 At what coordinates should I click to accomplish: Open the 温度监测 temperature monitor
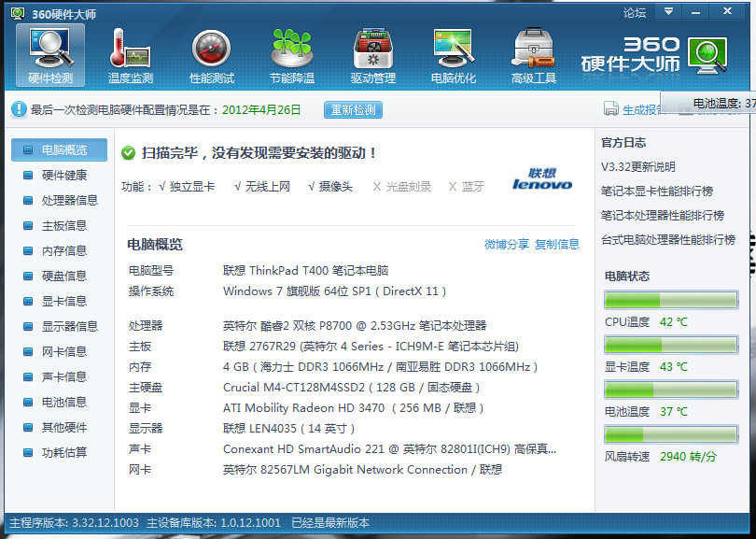[130, 55]
